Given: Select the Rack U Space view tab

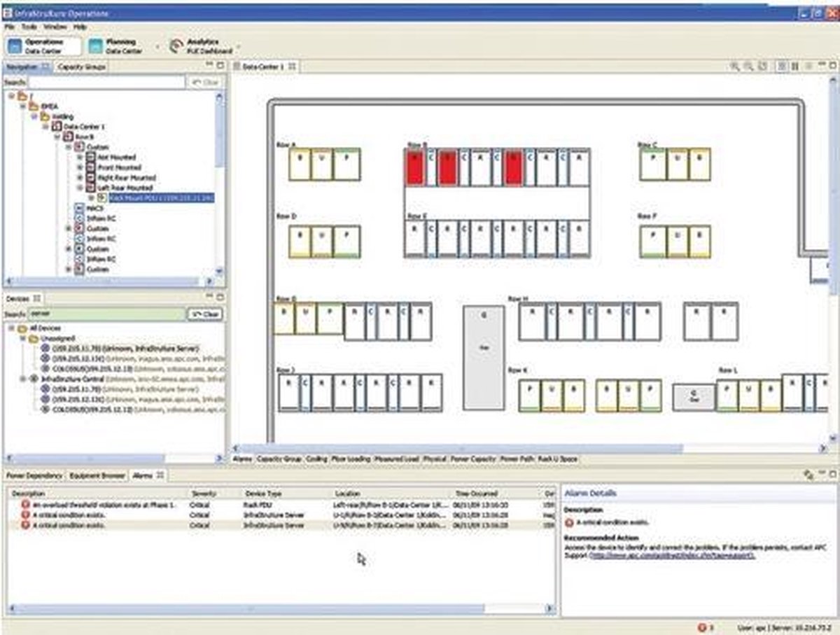Looking at the screenshot, I should point(557,459).
